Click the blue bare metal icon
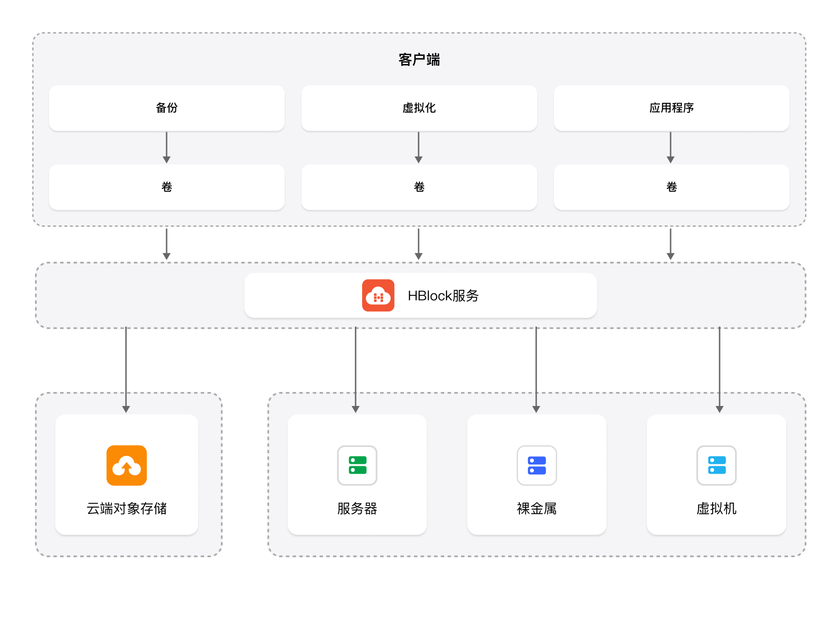 537,465
